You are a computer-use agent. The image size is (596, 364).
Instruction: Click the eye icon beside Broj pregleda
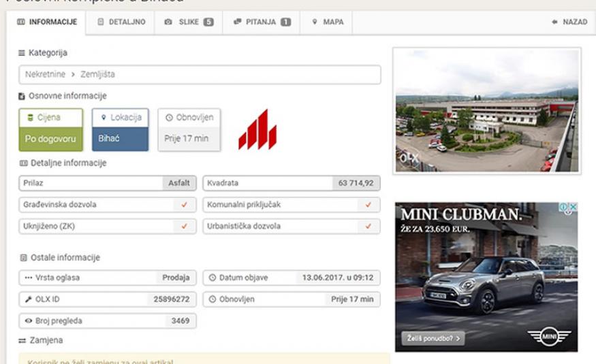pos(28,321)
